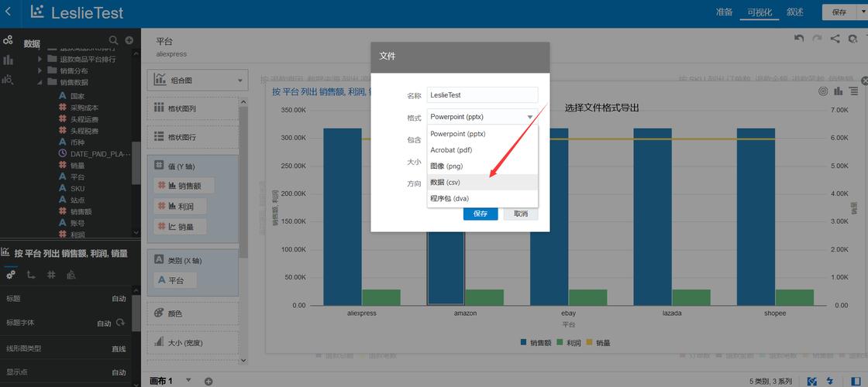
Task: Click the chart type icon on the visualization
Action: 838,91
